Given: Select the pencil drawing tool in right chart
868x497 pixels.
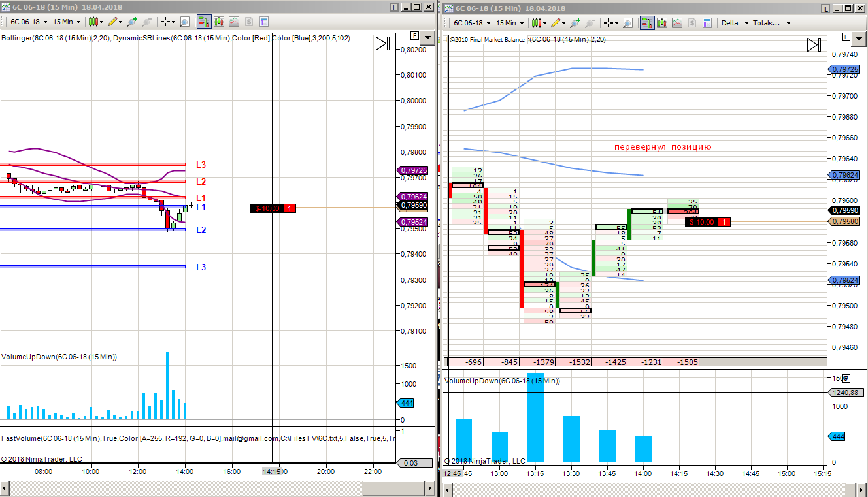Looking at the screenshot, I should 556,23.
